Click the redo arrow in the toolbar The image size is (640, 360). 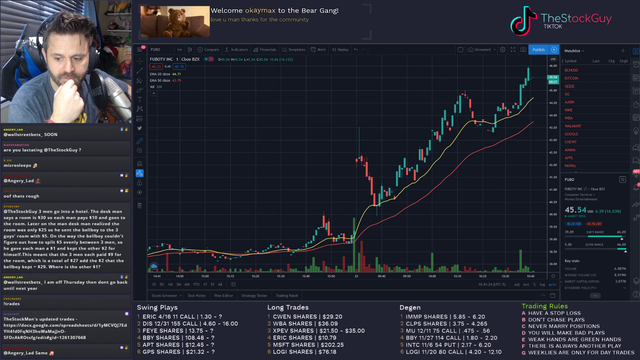pyautogui.click(x=364, y=49)
